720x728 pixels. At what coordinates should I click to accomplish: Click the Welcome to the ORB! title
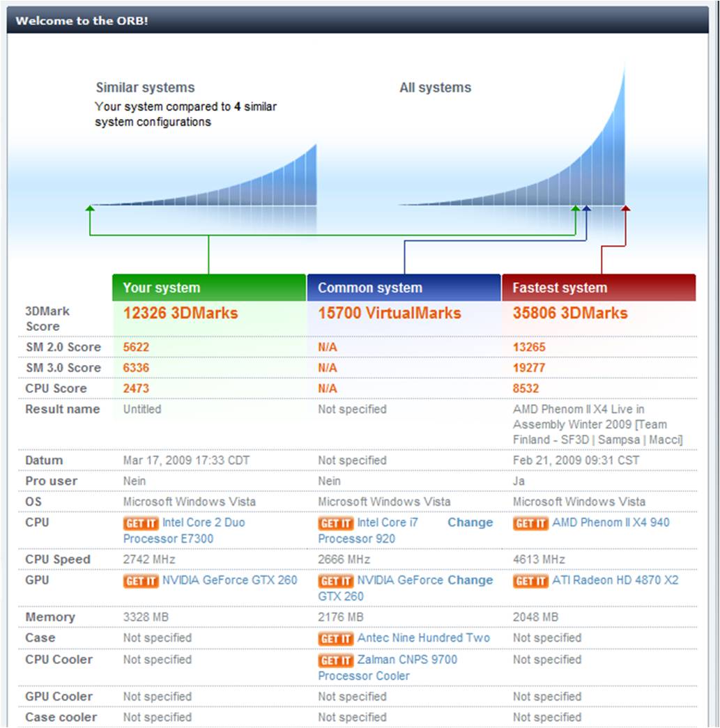(82, 20)
